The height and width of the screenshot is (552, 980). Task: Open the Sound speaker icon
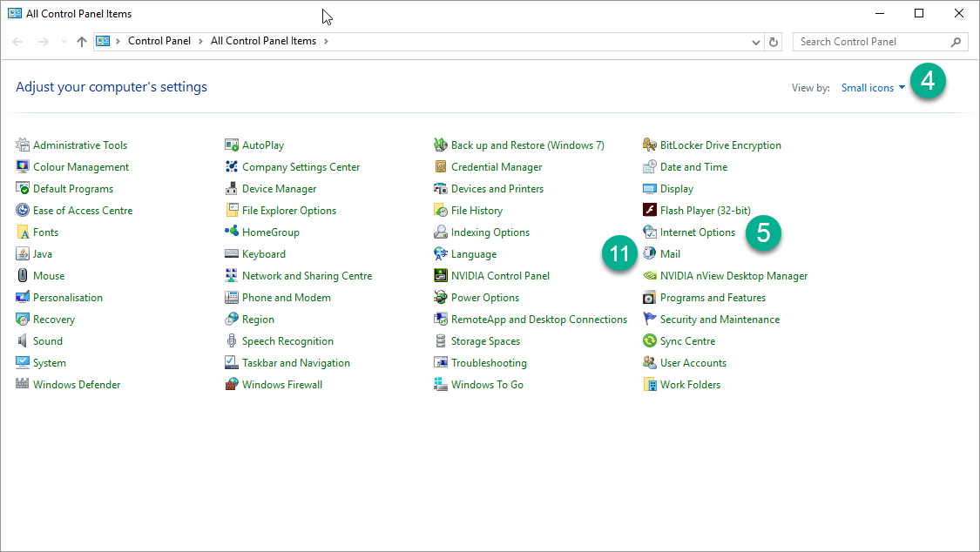23,341
